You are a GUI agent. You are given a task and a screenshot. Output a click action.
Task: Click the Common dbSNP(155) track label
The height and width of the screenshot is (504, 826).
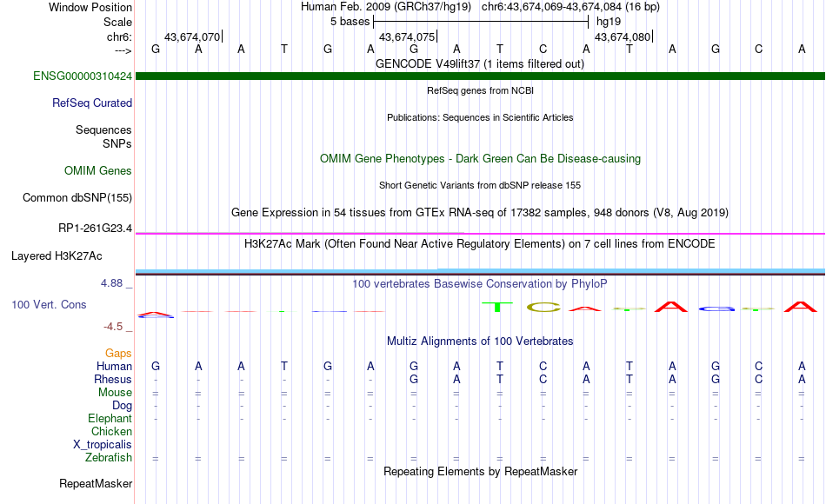pos(77,198)
